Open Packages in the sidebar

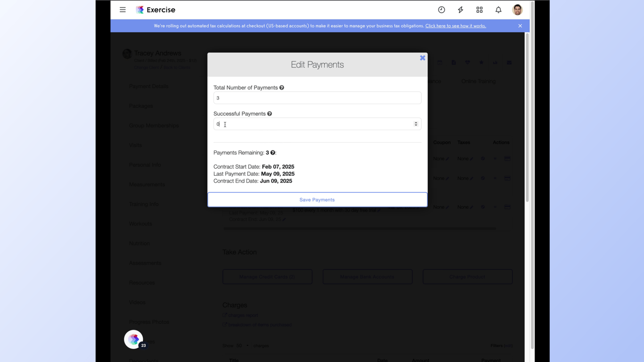point(141,106)
